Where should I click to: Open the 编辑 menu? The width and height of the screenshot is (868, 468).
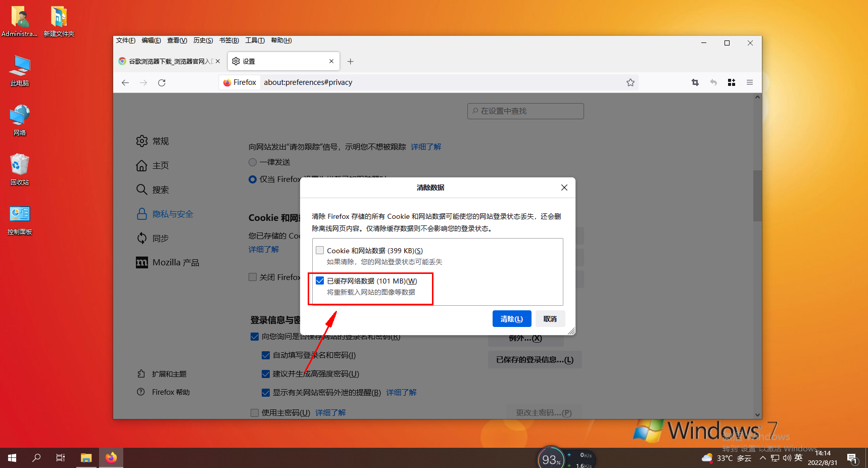(151, 40)
